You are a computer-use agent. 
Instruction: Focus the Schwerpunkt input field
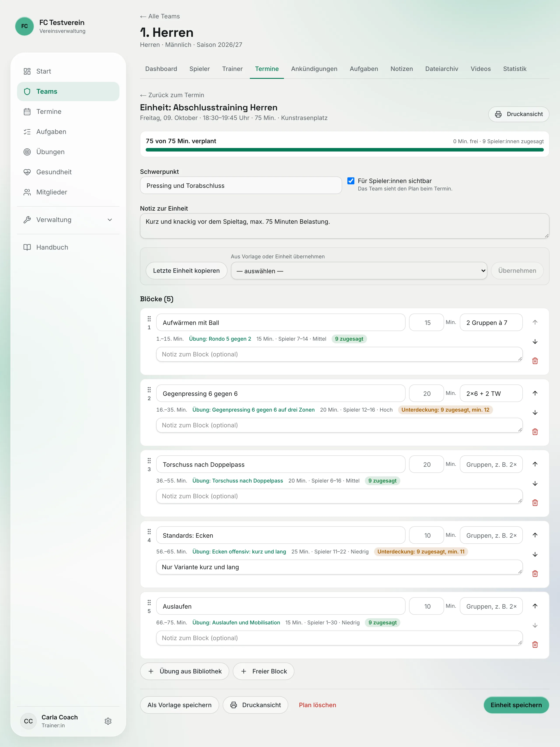[x=241, y=185]
